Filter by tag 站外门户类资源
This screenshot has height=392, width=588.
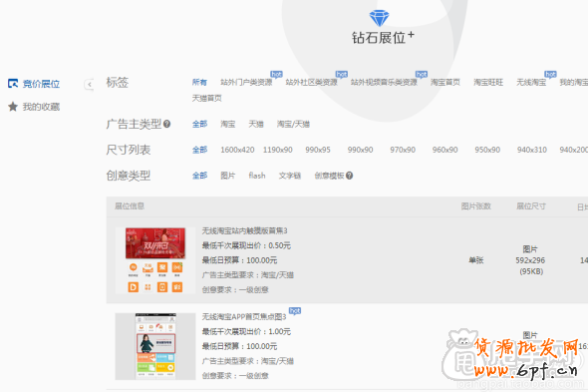click(x=246, y=82)
